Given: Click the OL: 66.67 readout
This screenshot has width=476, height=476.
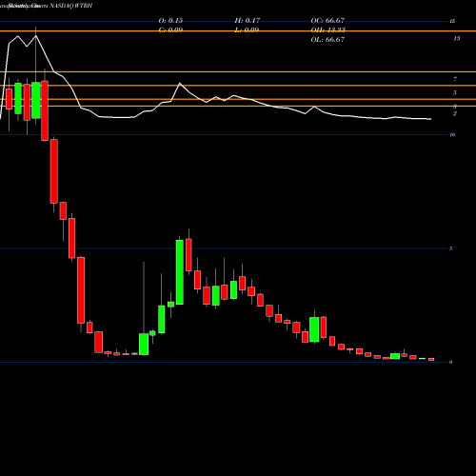Looking at the screenshot, I should point(327,39).
